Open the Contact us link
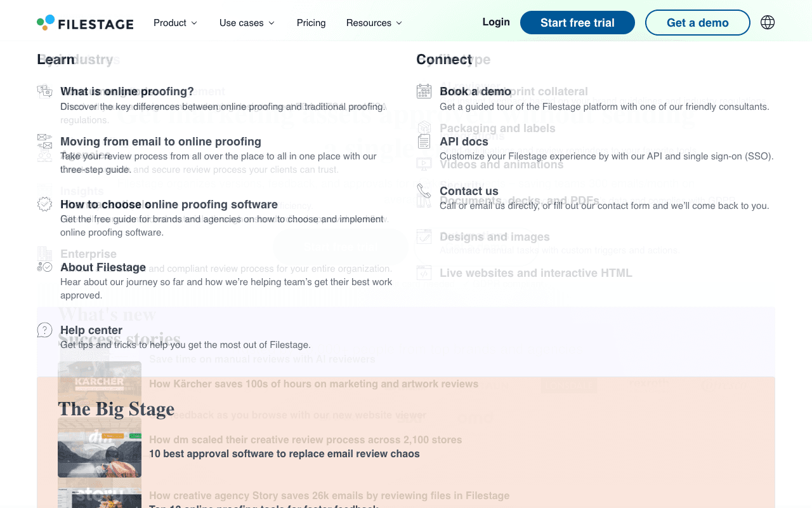The image size is (812, 508). (x=469, y=191)
